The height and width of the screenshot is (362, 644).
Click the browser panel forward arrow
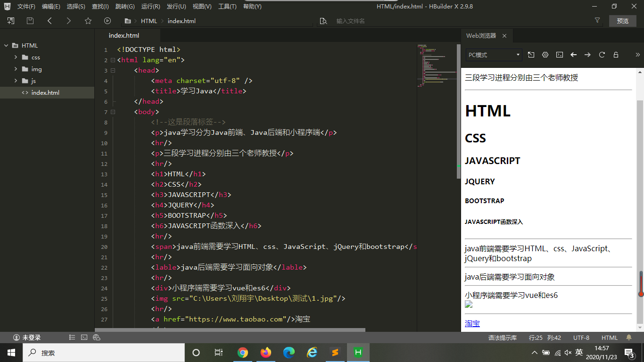coord(587,55)
